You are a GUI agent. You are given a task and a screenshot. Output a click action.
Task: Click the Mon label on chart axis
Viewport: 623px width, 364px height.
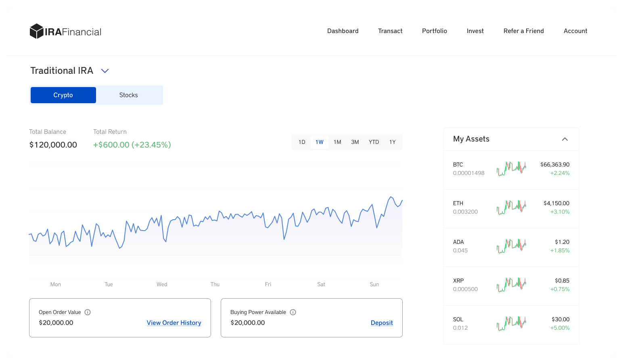(56, 284)
